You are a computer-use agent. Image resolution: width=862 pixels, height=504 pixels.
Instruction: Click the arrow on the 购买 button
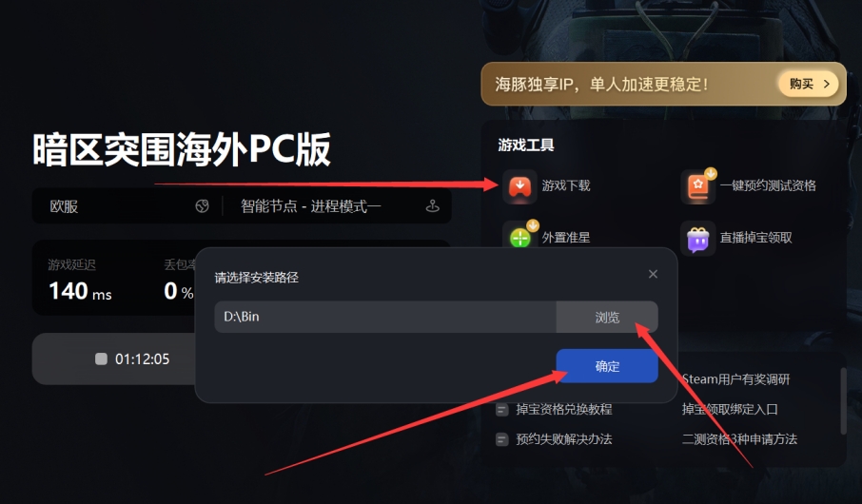(x=826, y=84)
